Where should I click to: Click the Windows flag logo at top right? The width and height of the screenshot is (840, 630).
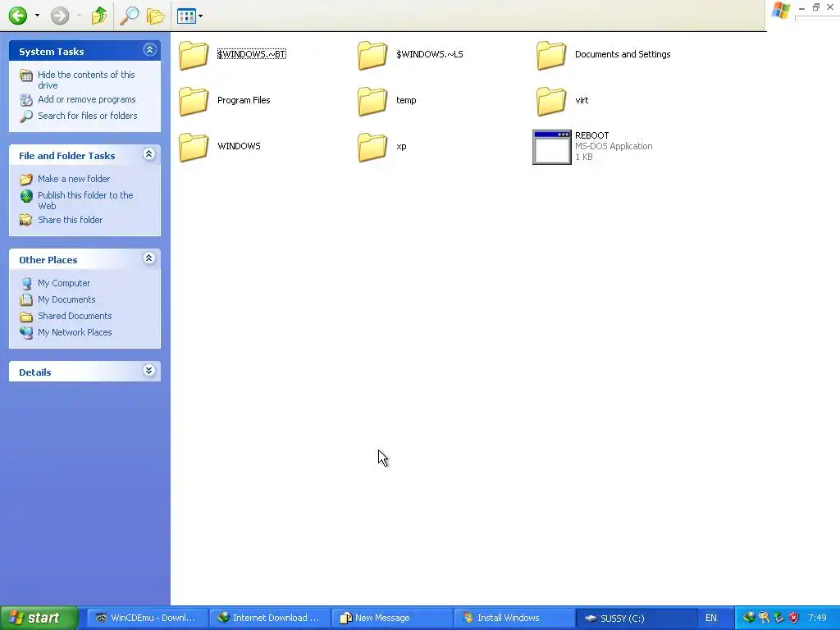tap(781, 11)
